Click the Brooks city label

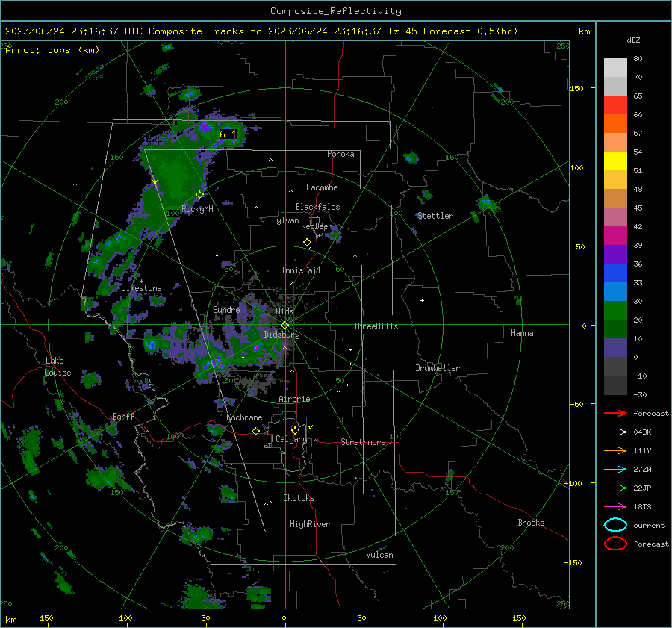coord(531,523)
